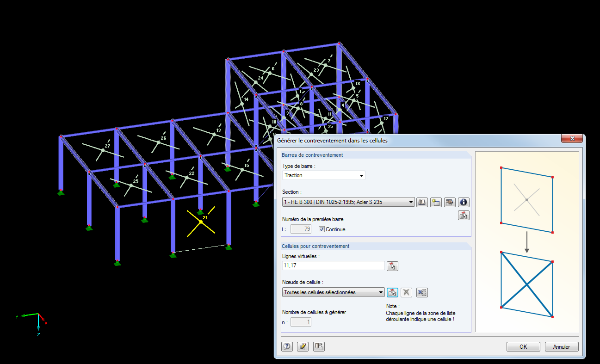Select cell 23 marker in the model

point(311,75)
